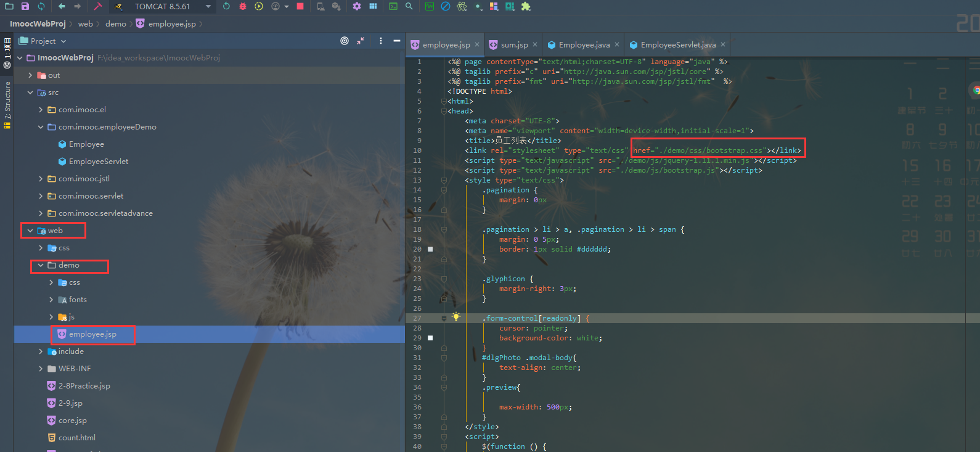Viewport: 980px width, 452px height.
Task: Open the Structure side tool window
Action: [7, 105]
